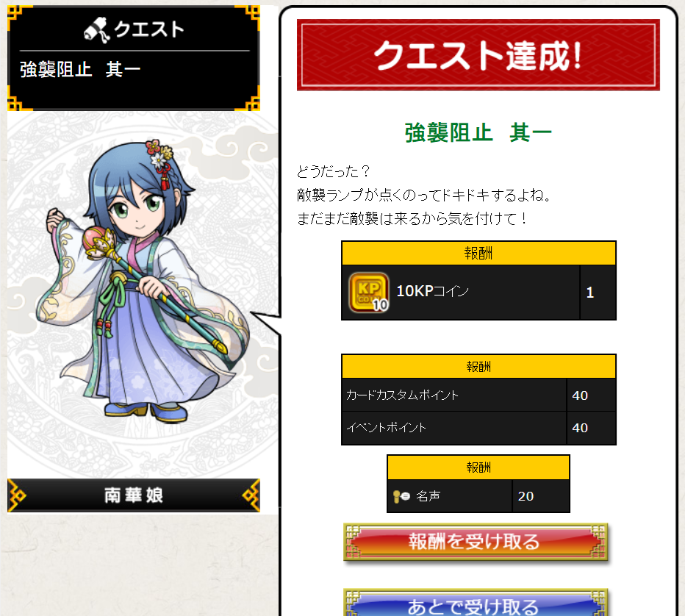The image size is (685, 616).
Task: Select the カードカスタムポイント reward row
Action: 478,395
